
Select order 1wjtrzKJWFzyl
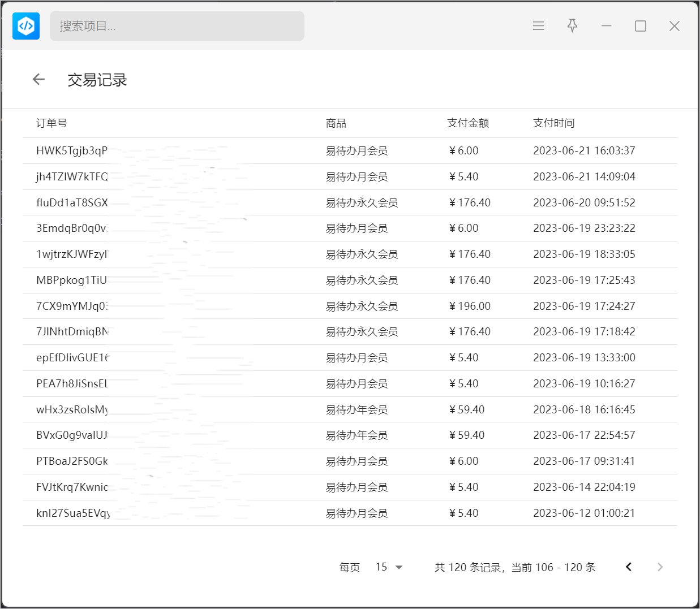pos(72,254)
